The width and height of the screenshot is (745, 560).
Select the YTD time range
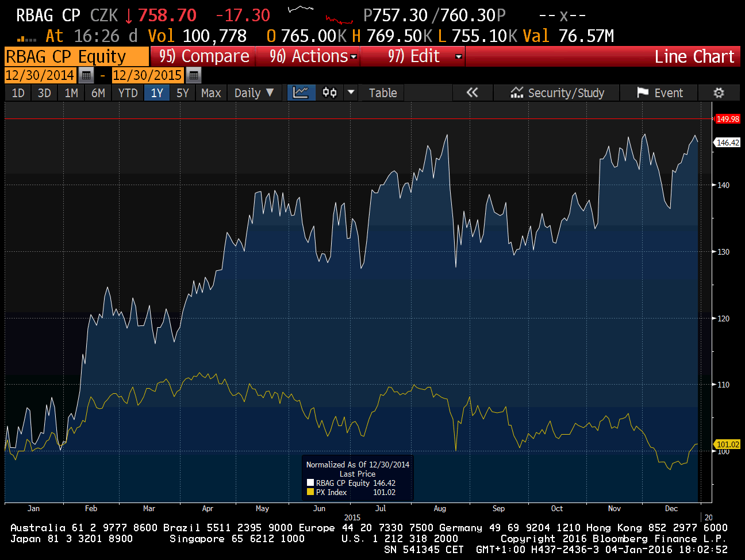(x=128, y=93)
